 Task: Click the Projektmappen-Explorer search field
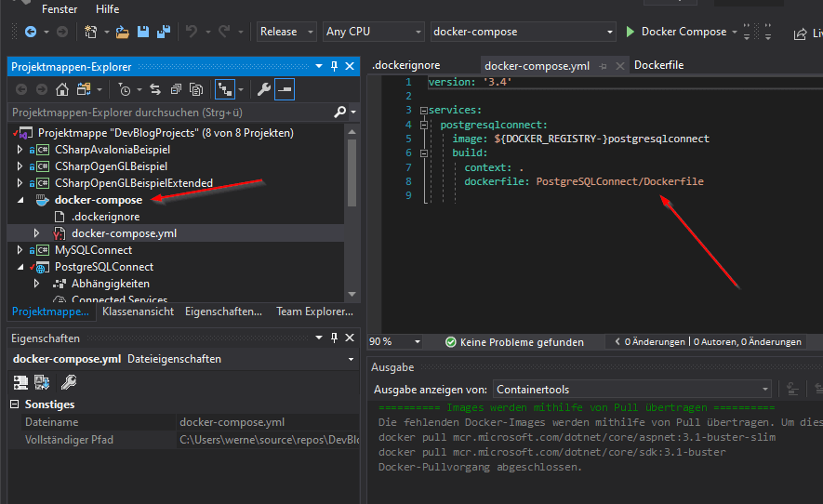(172, 113)
